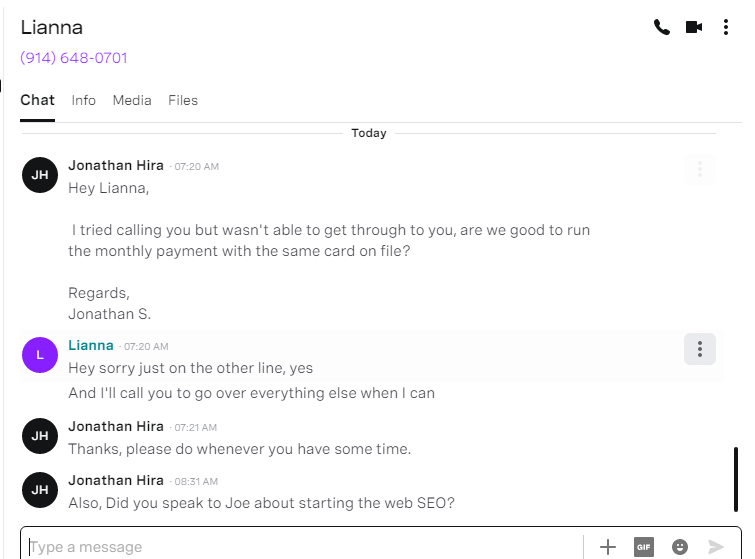The height and width of the screenshot is (559, 755).
Task: Open the conversation options kebab menu
Action: click(726, 27)
